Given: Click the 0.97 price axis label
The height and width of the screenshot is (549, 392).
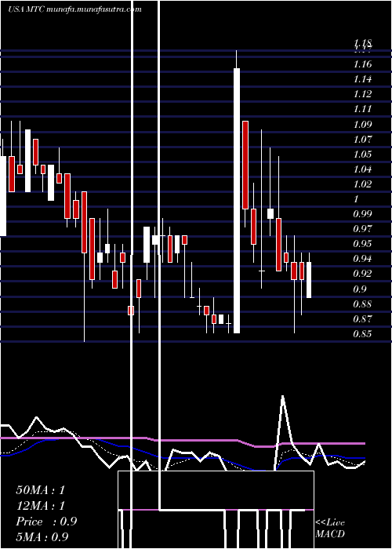Looking at the screenshot, I should pos(362,229).
